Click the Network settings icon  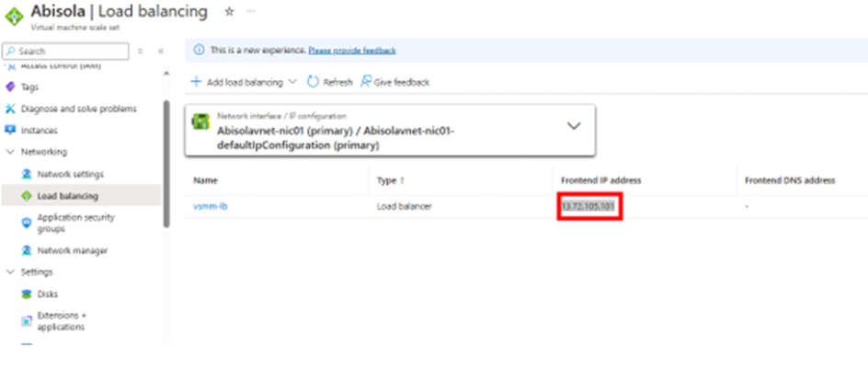point(27,174)
